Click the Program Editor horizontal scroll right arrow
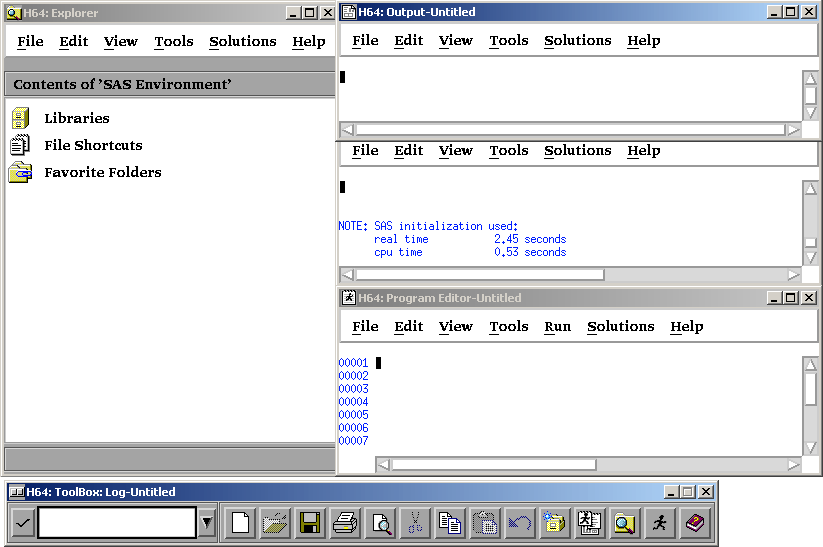The height and width of the screenshot is (547, 823). point(794,465)
